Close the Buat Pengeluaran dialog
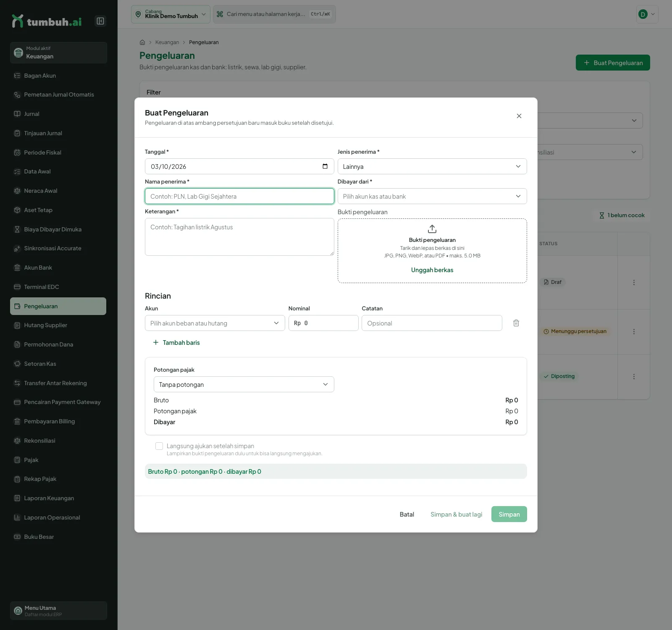Viewport: 672px width, 630px height. coord(519,116)
